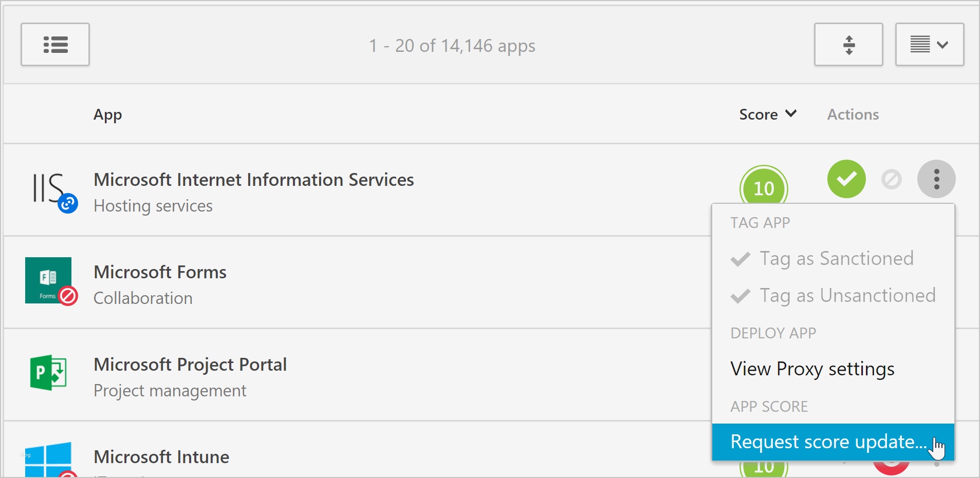Image resolution: width=980 pixels, height=478 pixels.
Task: Select Tag as Sanctioned
Action: [x=836, y=258]
